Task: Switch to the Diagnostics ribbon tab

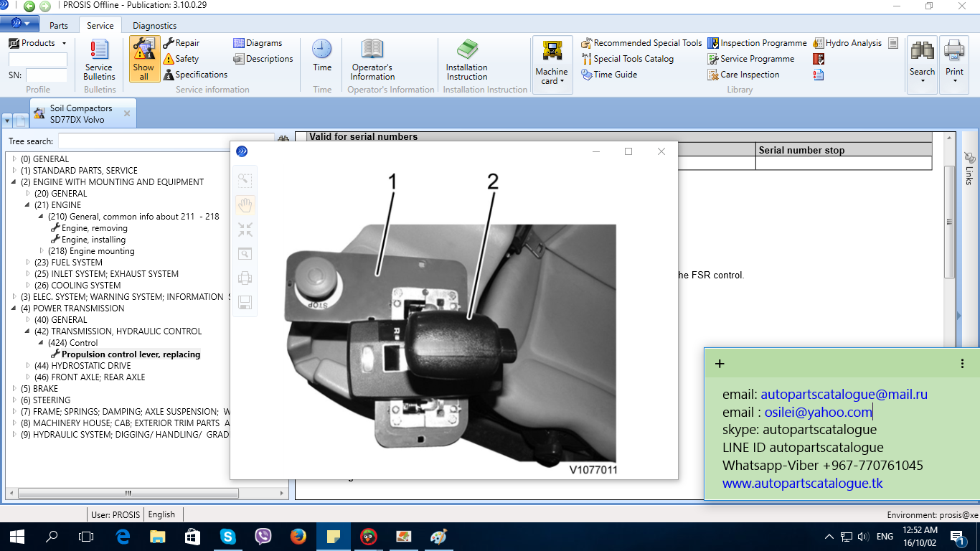Action: pyautogui.click(x=154, y=26)
